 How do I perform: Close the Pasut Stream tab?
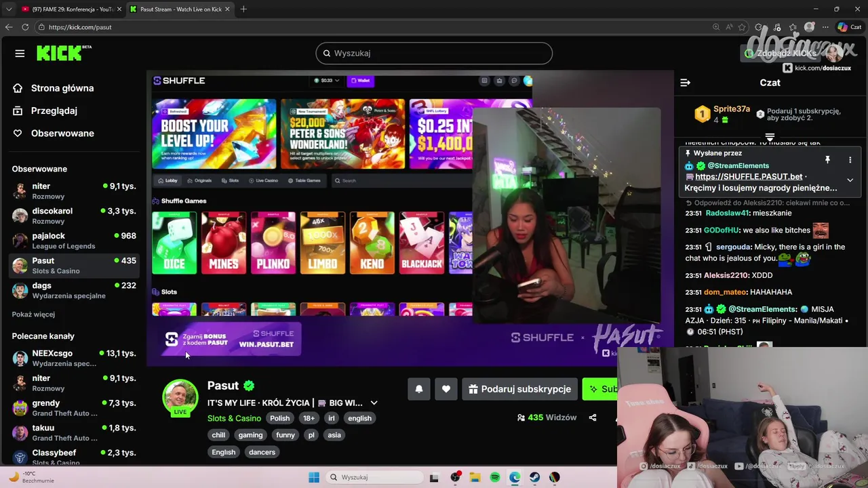click(227, 9)
